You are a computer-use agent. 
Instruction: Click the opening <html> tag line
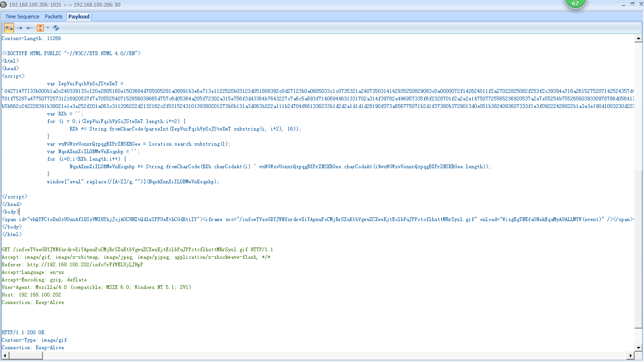pos(10,61)
